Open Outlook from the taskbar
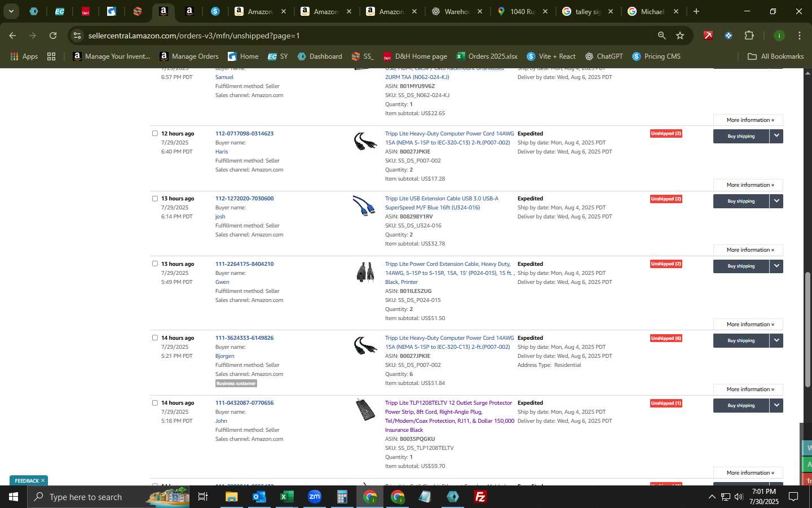Image resolution: width=812 pixels, height=508 pixels. 259,497
